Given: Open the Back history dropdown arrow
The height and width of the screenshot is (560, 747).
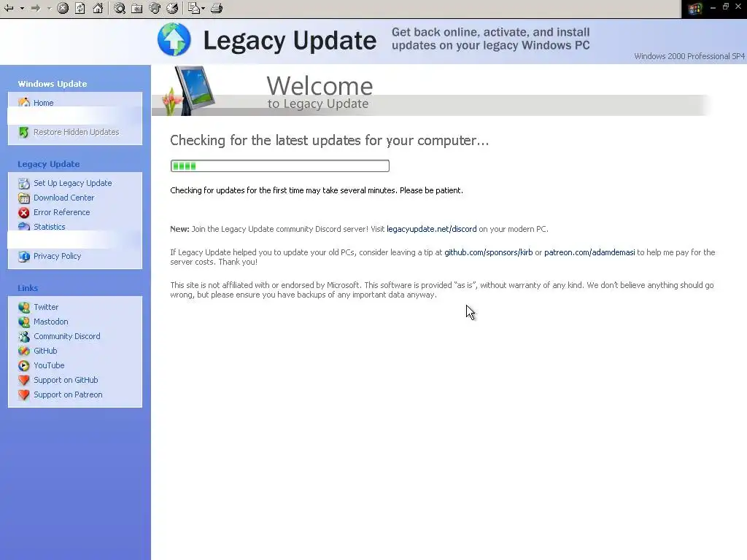Looking at the screenshot, I should (22, 8).
